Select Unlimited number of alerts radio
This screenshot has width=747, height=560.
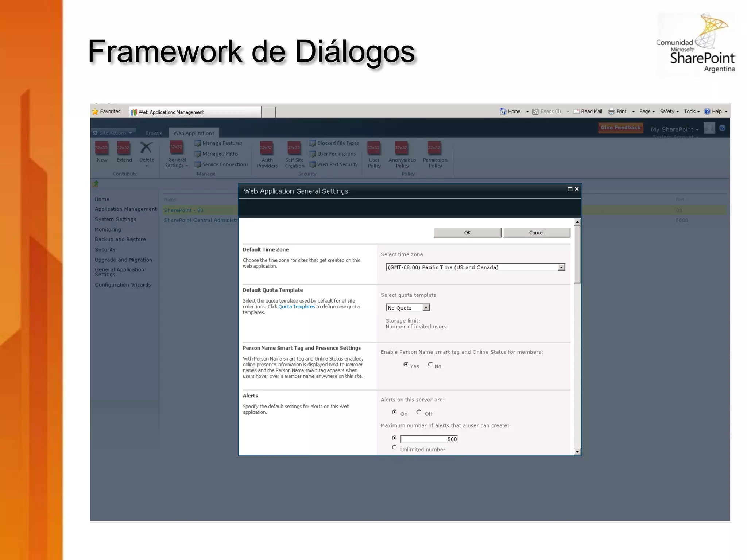pos(394,447)
